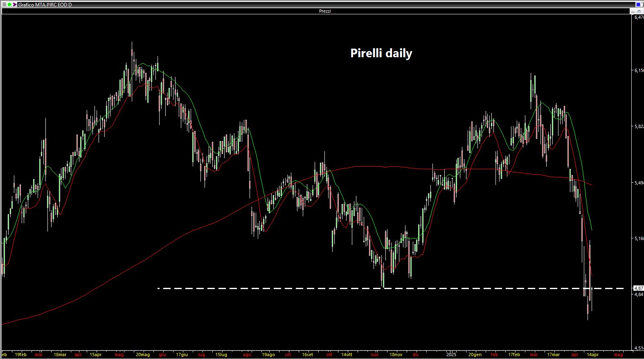Viewport: 644px width, 359px height.
Task: Click the 2025 year label
Action: (x=451, y=355)
